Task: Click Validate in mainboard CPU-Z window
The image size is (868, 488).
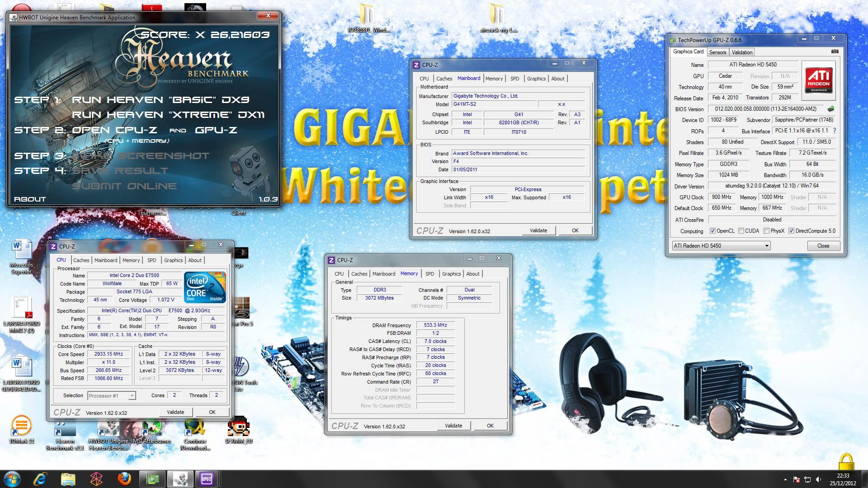Action: [538, 230]
